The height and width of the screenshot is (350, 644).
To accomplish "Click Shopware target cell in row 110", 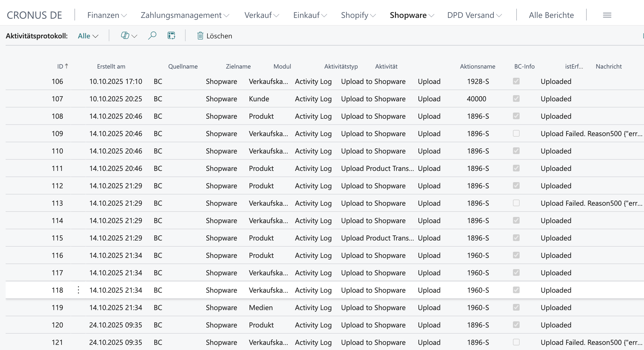I will (221, 151).
